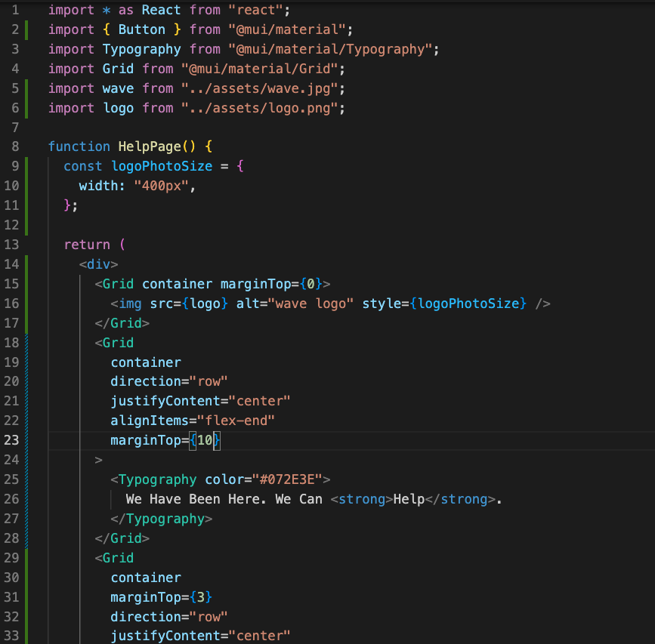Click line number 33

click(14, 636)
